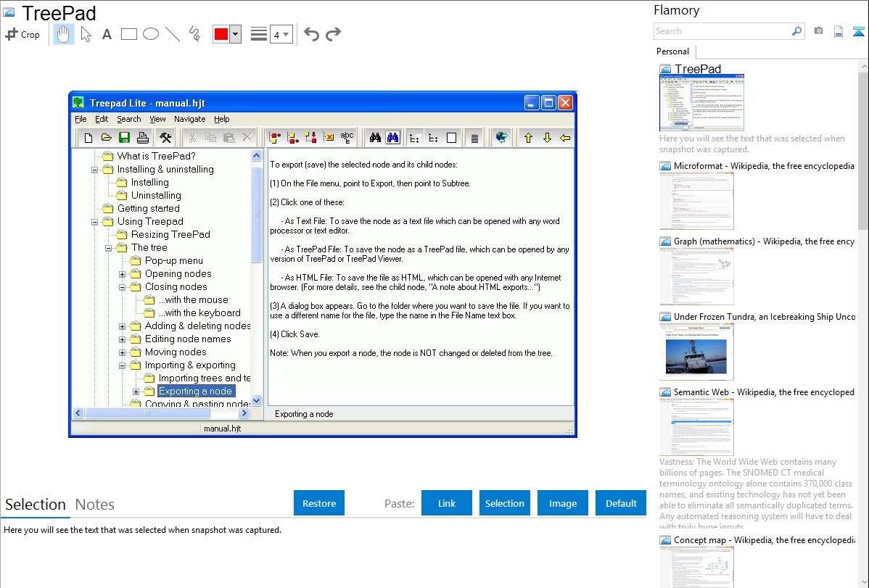Click the magnifier search icon
869x588 pixels.
pos(796,31)
